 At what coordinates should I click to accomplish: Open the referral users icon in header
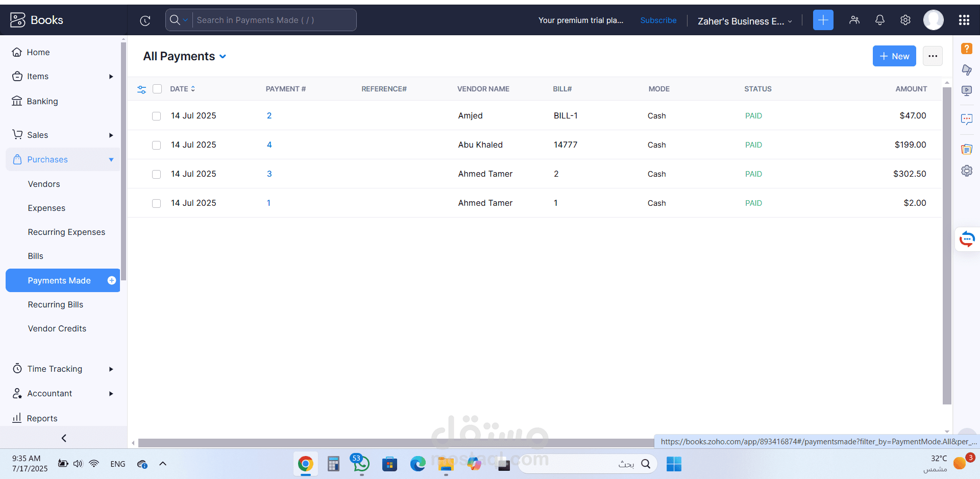pyautogui.click(x=854, y=20)
